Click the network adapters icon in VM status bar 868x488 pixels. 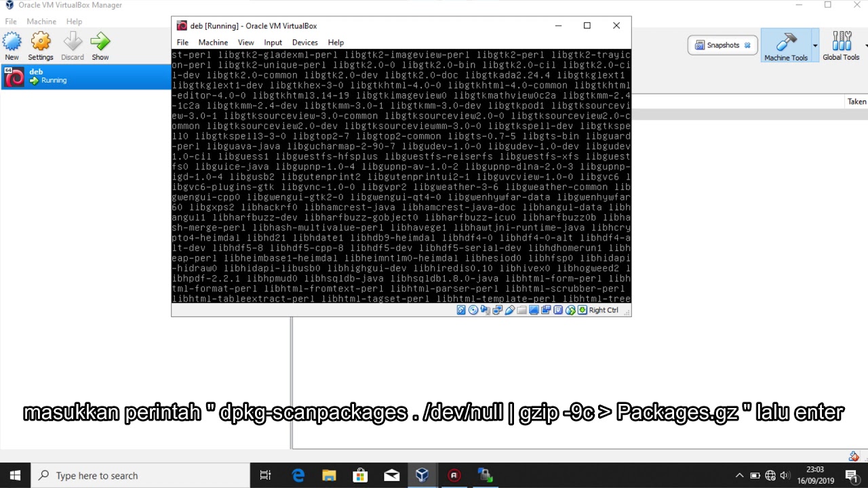pos(498,310)
